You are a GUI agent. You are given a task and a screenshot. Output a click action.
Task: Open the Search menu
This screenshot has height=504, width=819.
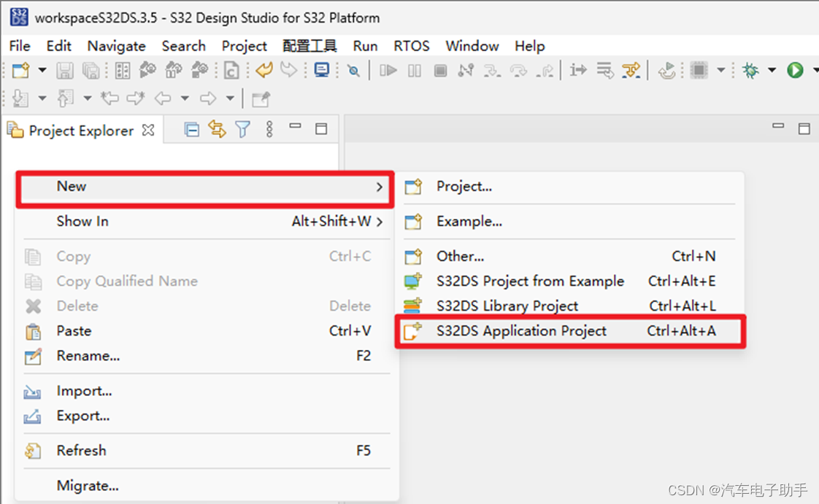(x=183, y=46)
